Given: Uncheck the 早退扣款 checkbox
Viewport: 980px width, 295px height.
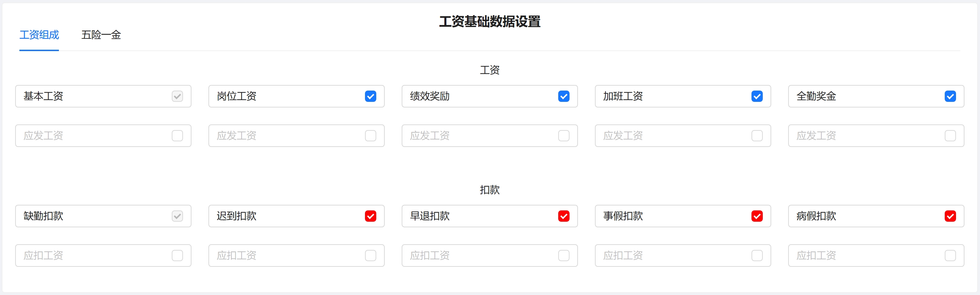Looking at the screenshot, I should tap(564, 216).
